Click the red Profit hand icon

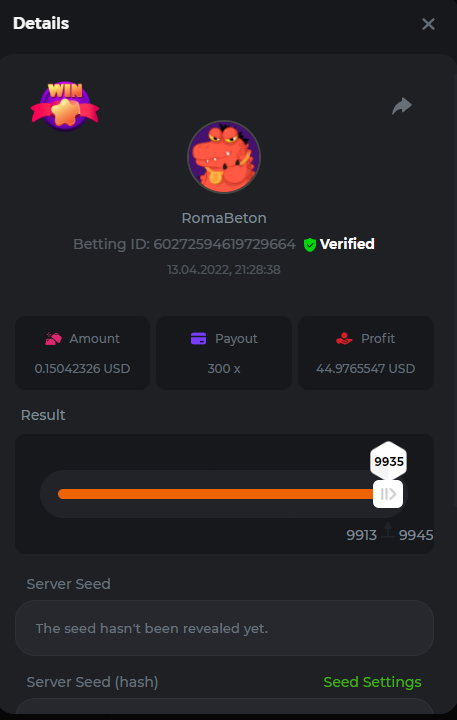pyautogui.click(x=344, y=339)
